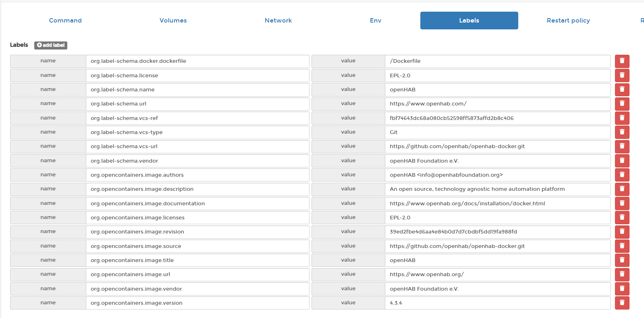Delete the org.opencontainers.image.source label
Screen dimensions: 644x318
coord(622,246)
